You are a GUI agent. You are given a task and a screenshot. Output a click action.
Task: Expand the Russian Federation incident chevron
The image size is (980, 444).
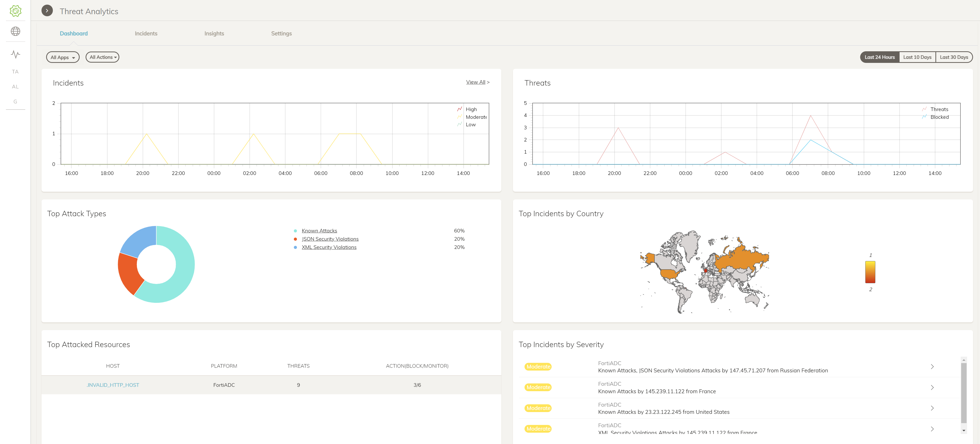pyautogui.click(x=932, y=367)
